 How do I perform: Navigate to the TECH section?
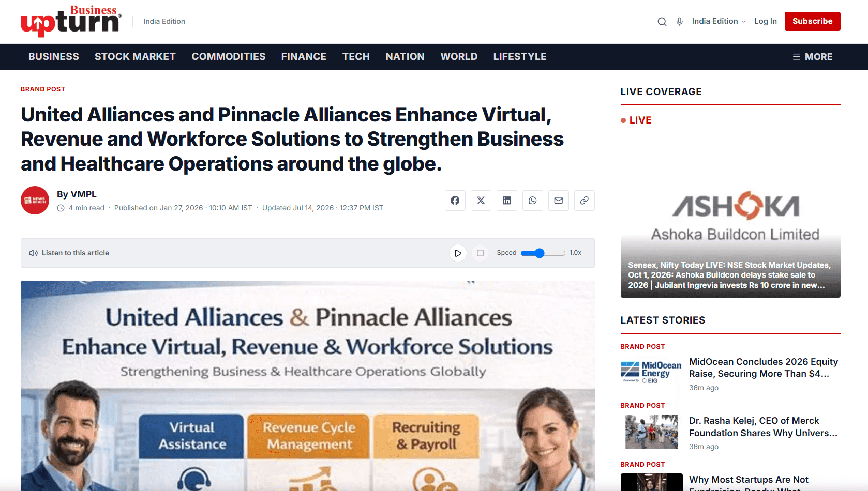[x=356, y=57]
